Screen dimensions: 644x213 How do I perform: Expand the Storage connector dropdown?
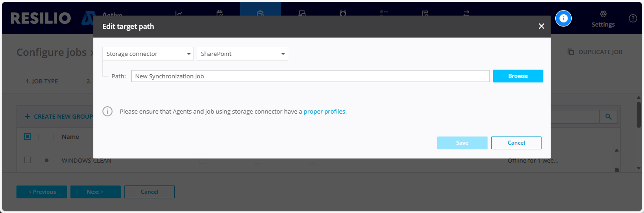148,54
